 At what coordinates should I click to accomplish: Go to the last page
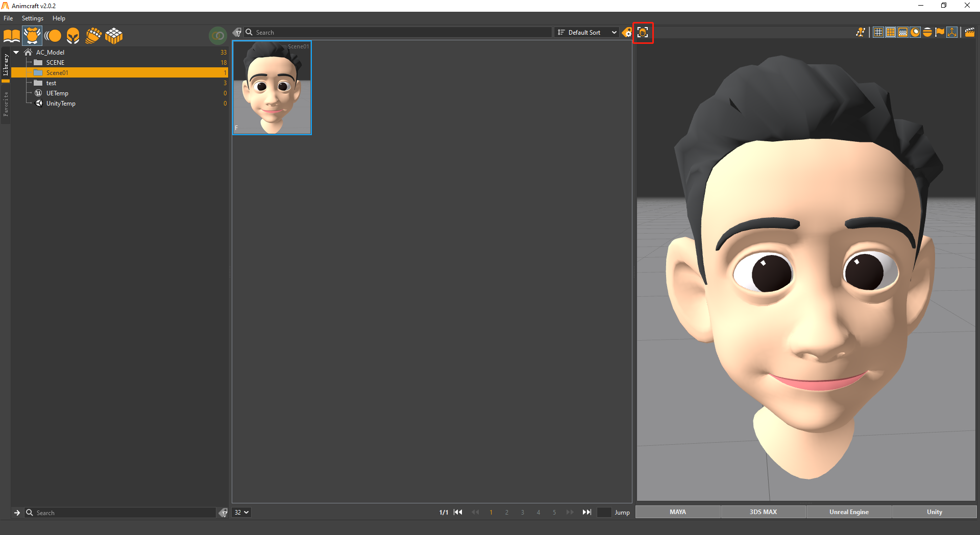point(587,512)
